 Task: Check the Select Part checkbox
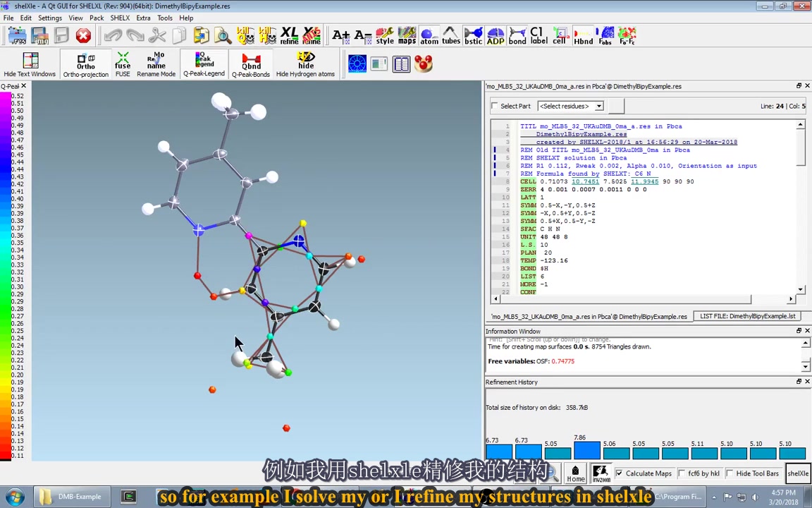click(495, 106)
